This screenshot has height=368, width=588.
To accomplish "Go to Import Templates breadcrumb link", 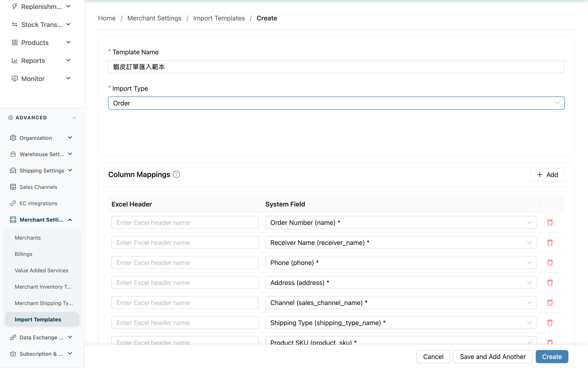I will (219, 18).
